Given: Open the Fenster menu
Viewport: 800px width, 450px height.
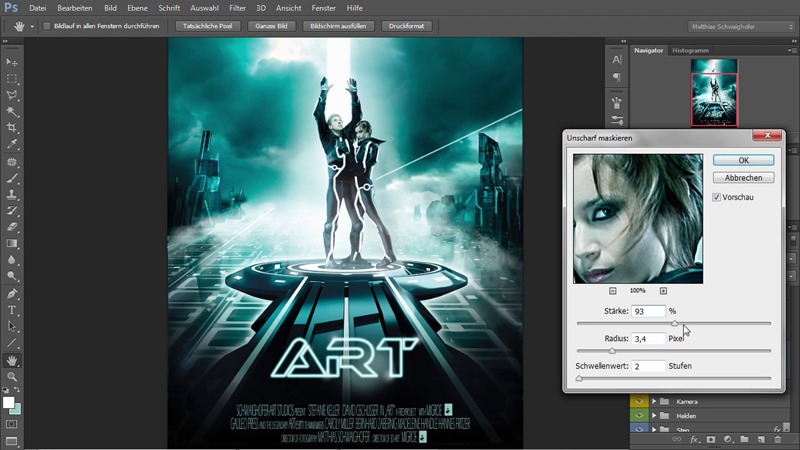Looking at the screenshot, I should pyautogui.click(x=323, y=8).
